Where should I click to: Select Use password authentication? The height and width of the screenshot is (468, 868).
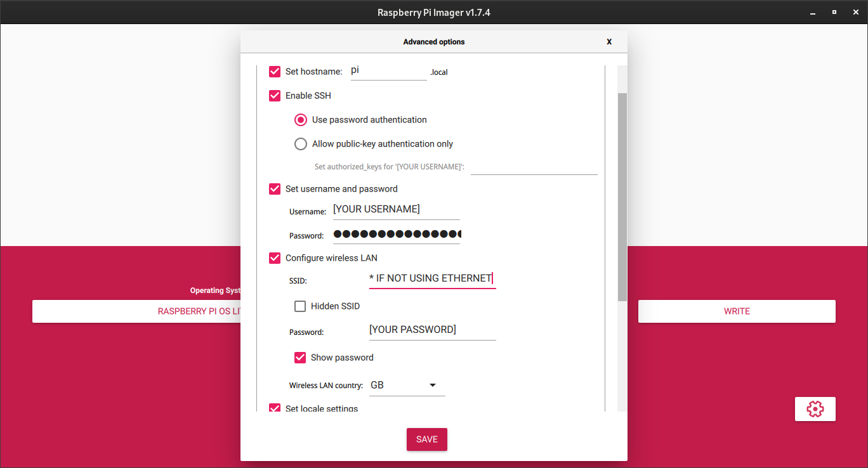coord(301,120)
